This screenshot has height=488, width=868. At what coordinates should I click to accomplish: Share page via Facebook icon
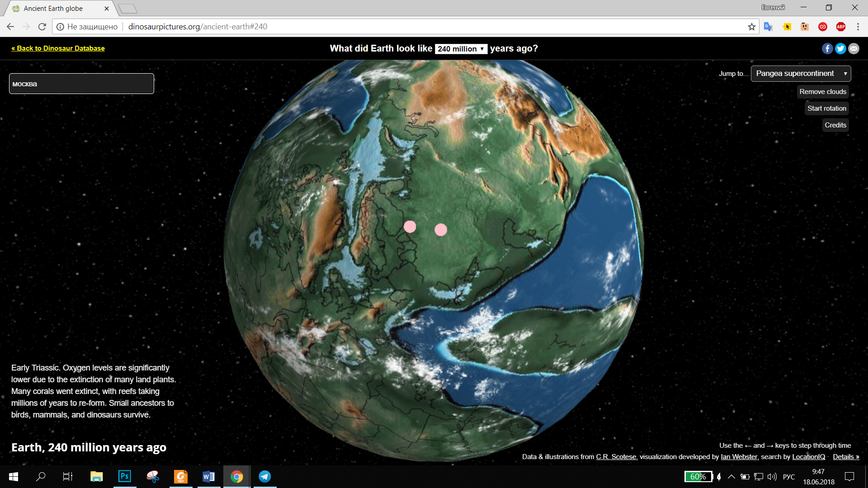[827, 49]
